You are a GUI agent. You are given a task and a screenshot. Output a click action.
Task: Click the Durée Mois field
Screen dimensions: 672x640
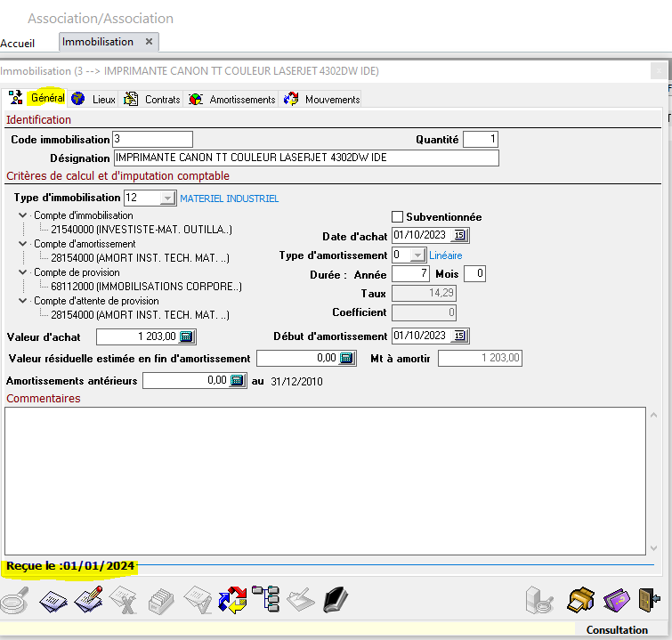click(x=475, y=273)
